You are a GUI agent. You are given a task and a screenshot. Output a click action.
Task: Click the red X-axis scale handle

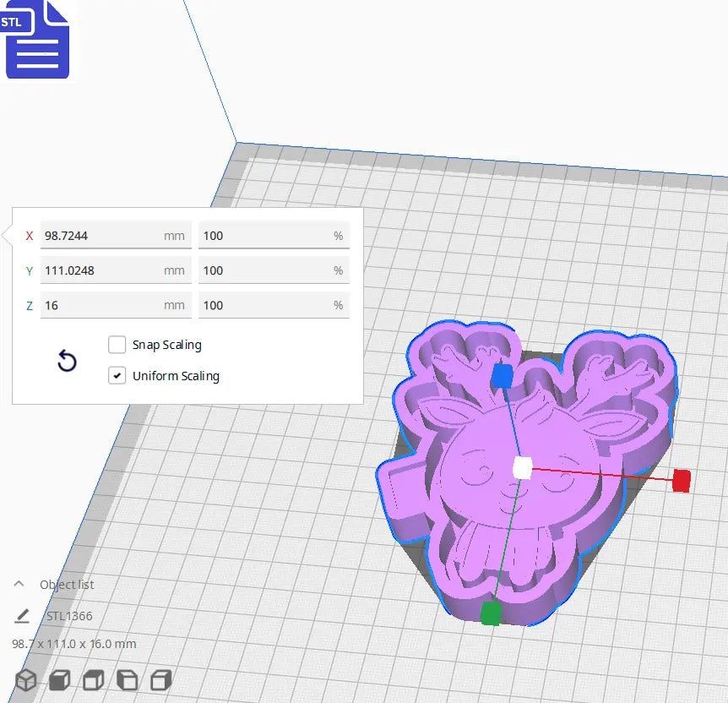click(680, 479)
